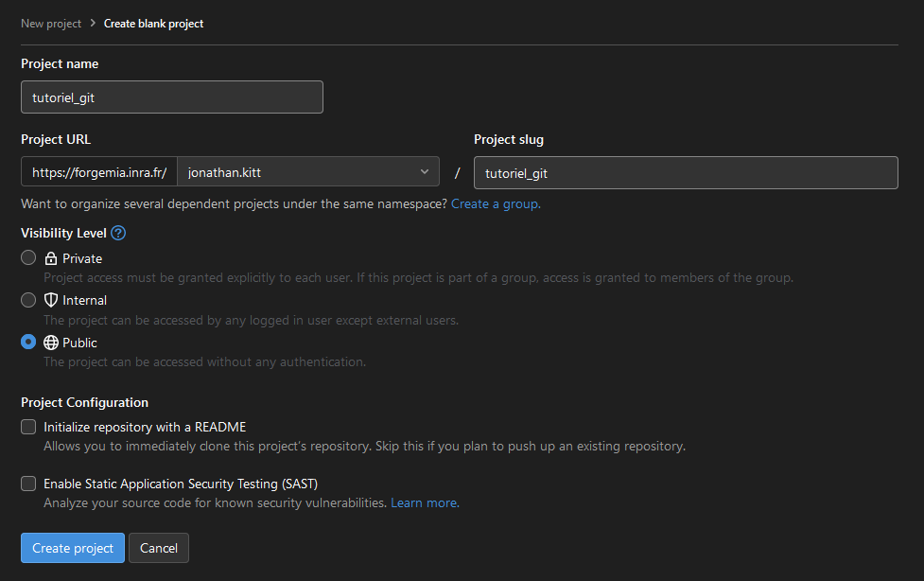Click the breadcrumb chevron separator arrow

click(93, 24)
